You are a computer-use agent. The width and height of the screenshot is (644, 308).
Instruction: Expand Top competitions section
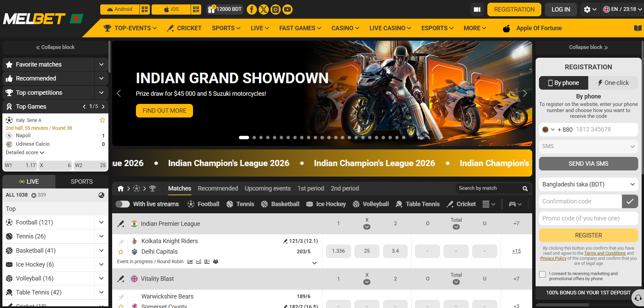(x=101, y=93)
